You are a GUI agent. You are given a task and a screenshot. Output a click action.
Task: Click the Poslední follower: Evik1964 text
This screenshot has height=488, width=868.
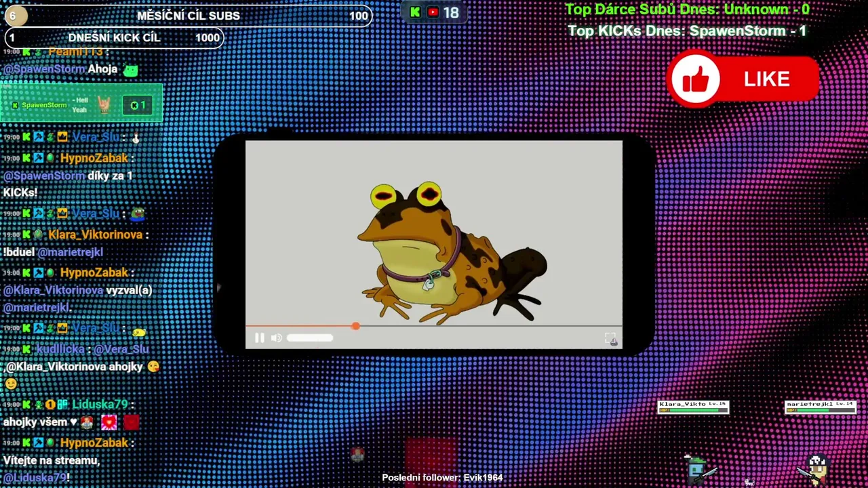pyautogui.click(x=442, y=478)
